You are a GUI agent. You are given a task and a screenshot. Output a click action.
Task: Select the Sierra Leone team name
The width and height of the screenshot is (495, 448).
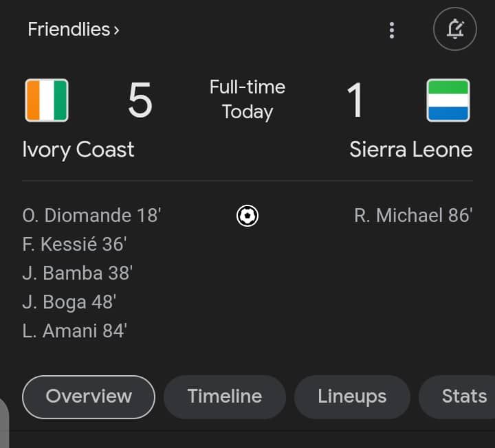(x=410, y=150)
